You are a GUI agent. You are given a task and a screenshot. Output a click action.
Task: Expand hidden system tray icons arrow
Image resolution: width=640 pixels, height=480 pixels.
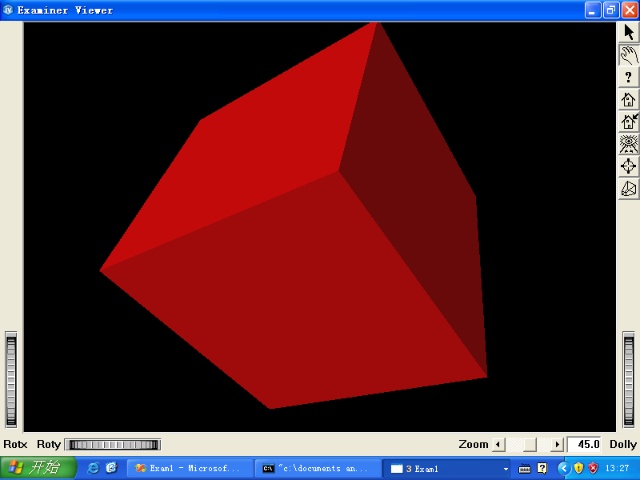tap(564, 468)
